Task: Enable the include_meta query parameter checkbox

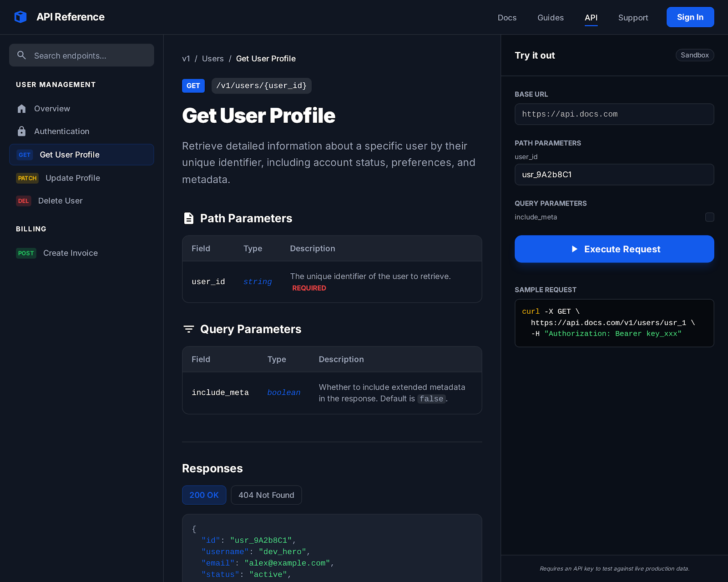Action: (x=709, y=217)
